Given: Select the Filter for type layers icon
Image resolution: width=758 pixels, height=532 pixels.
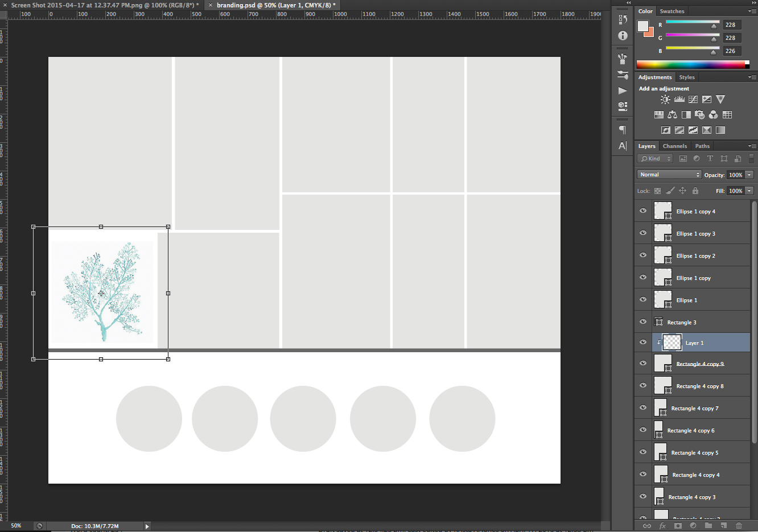Looking at the screenshot, I should 711,158.
